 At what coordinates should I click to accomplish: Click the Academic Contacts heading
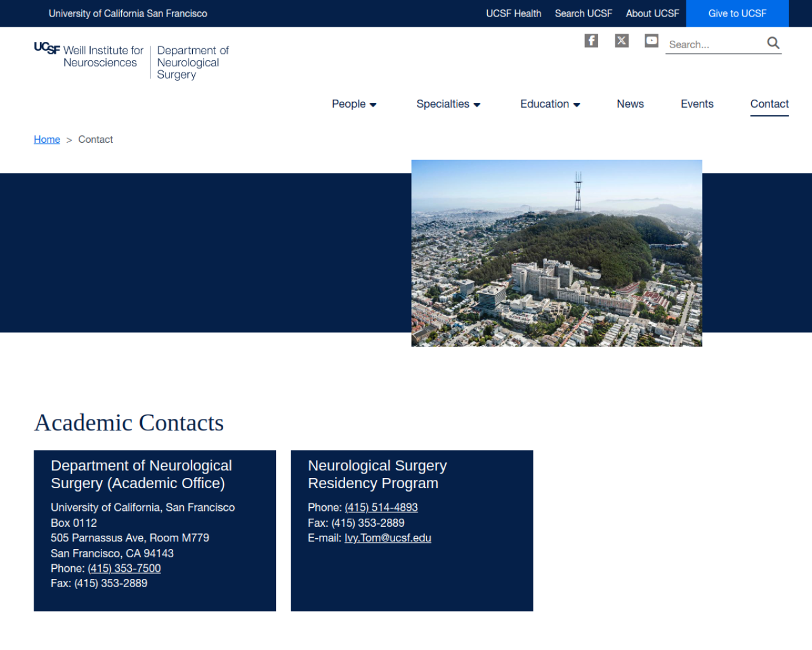(129, 423)
